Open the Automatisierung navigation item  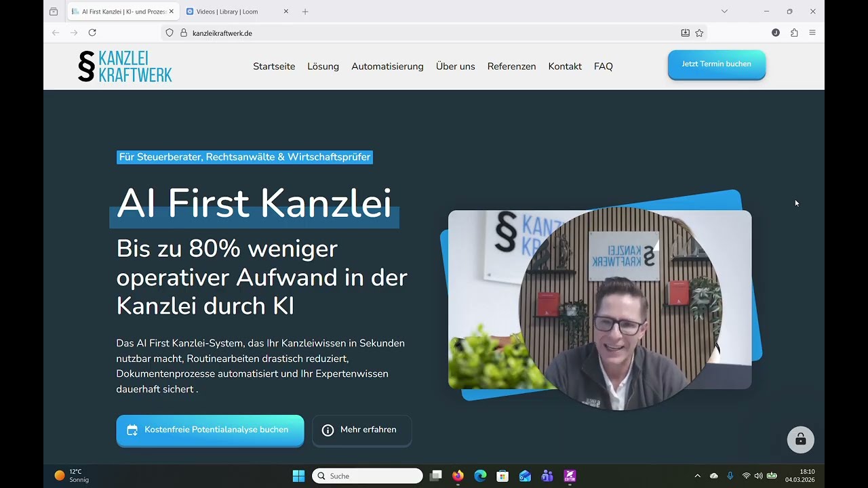point(387,66)
